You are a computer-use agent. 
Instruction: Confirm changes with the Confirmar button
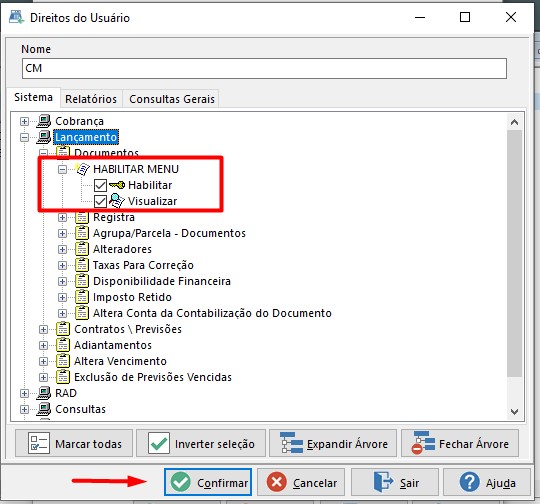click(208, 482)
